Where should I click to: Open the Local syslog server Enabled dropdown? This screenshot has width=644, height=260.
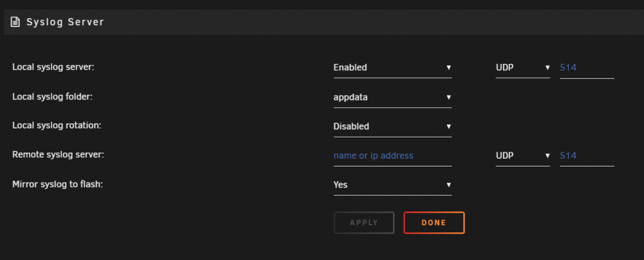[393, 68]
